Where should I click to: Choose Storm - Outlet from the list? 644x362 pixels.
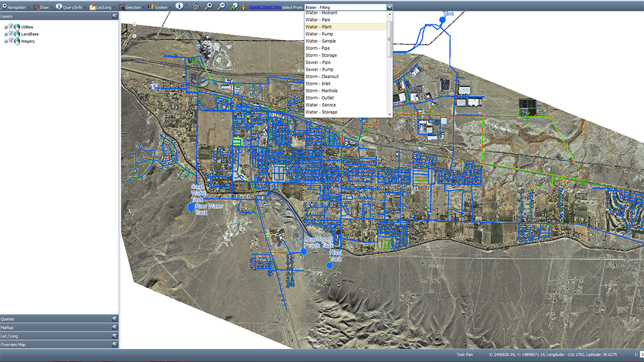[345, 98]
